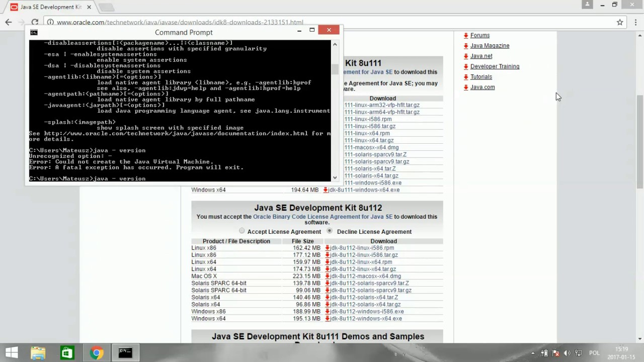Click download arrow beside jdk-8u112-windows-x64.exe

point(328,318)
